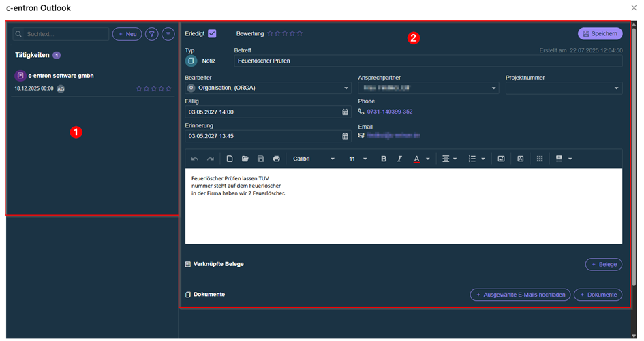Open the font color picker arrow

coord(428,159)
